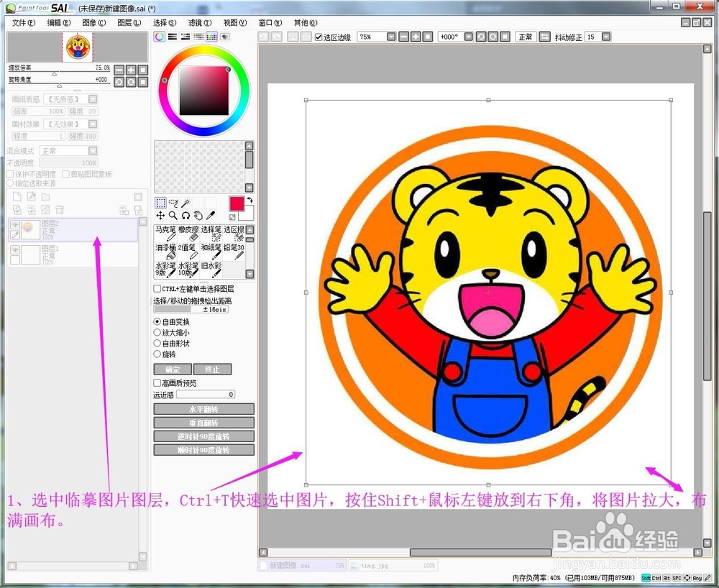Select the 旋转 radio option

click(x=157, y=354)
